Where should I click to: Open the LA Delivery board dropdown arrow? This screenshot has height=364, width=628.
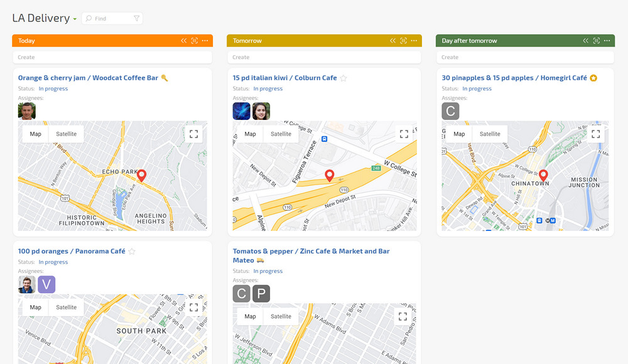(x=75, y=19)
